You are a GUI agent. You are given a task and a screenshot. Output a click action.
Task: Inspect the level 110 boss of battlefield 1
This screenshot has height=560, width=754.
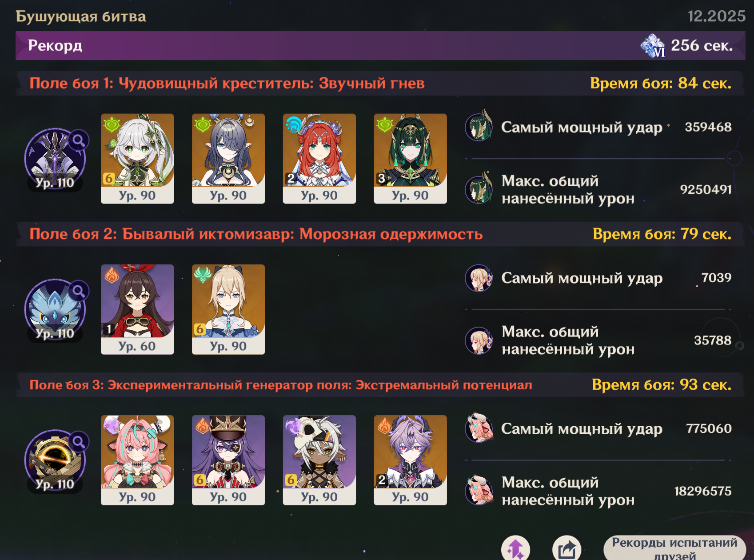point(55,159)
